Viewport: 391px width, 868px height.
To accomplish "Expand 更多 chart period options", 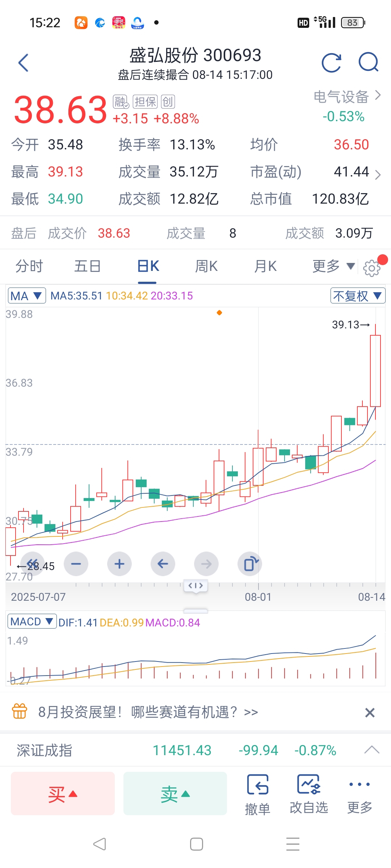I will [x=333, y=267].
